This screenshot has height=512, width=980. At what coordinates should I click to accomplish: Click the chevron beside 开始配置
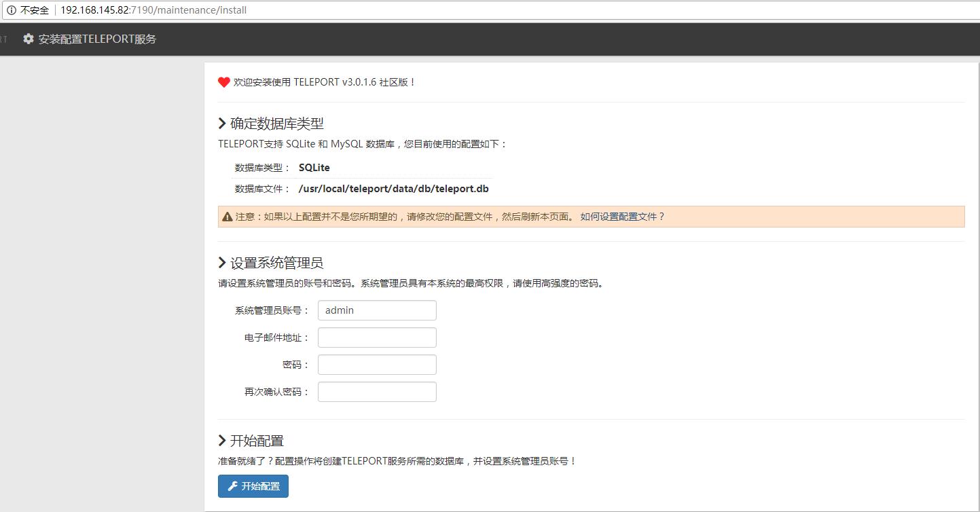[x=222, y=441]
